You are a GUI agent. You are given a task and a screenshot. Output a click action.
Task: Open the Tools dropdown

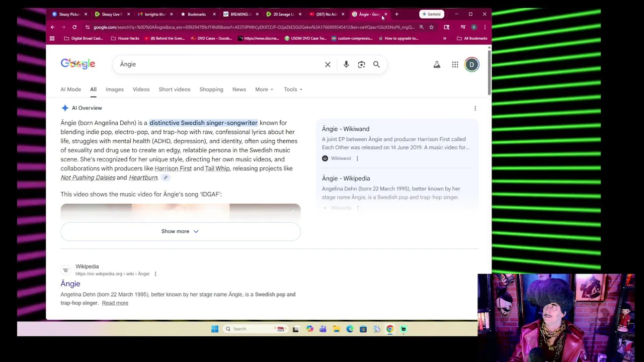point(293,89)
